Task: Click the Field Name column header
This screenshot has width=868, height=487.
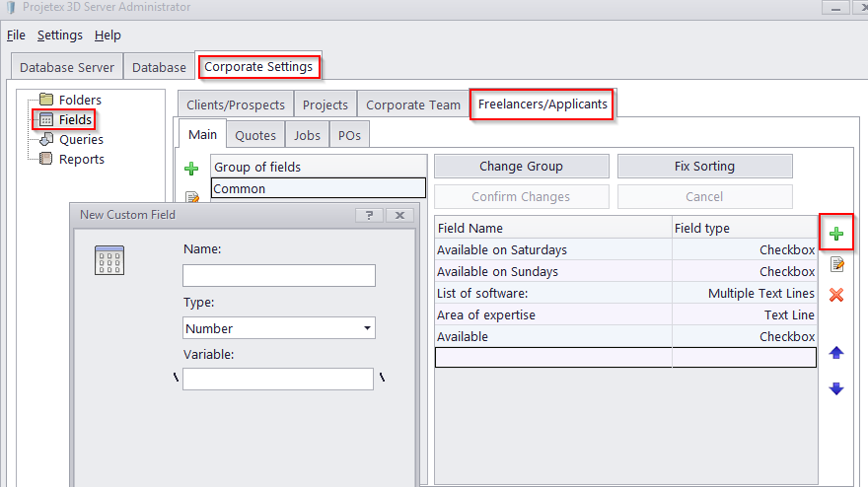Action: pos(553,228)
